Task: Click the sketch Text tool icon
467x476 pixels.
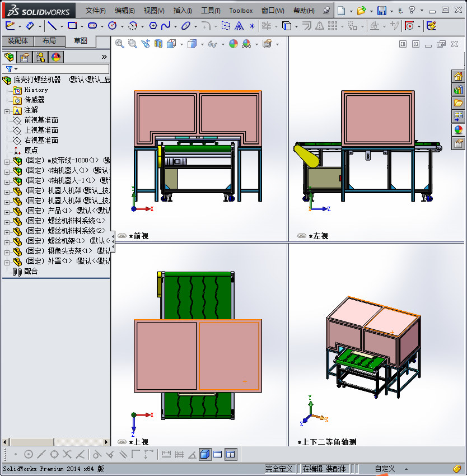Action: (x=239, y=26)
